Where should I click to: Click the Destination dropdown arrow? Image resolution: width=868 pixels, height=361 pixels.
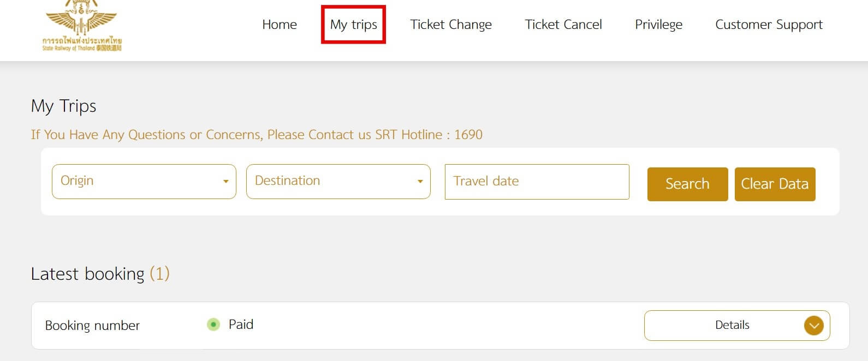(420, 182)
